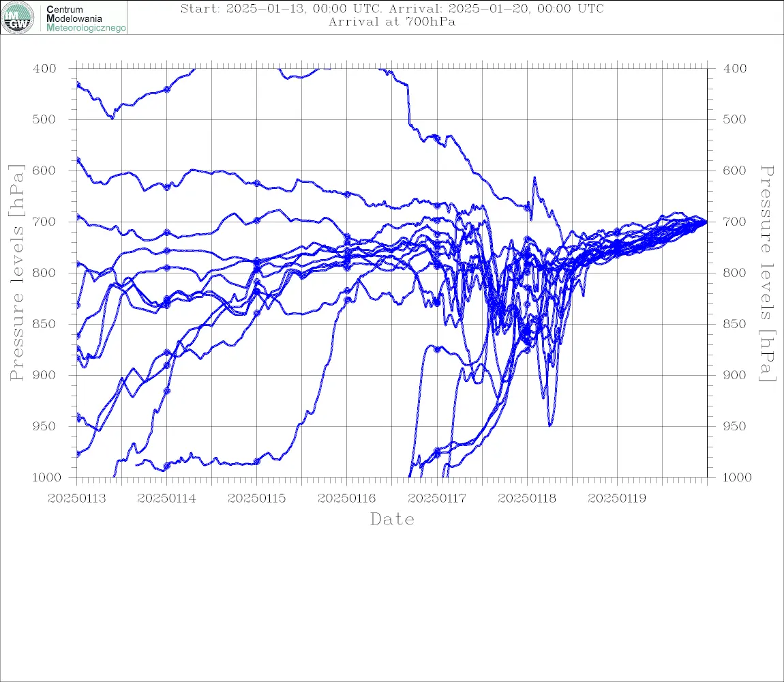This screenshot has width=784, height=682.
Task: Click the 'Arrival at 700hPa' subtitle
Action: click(392, 22)
